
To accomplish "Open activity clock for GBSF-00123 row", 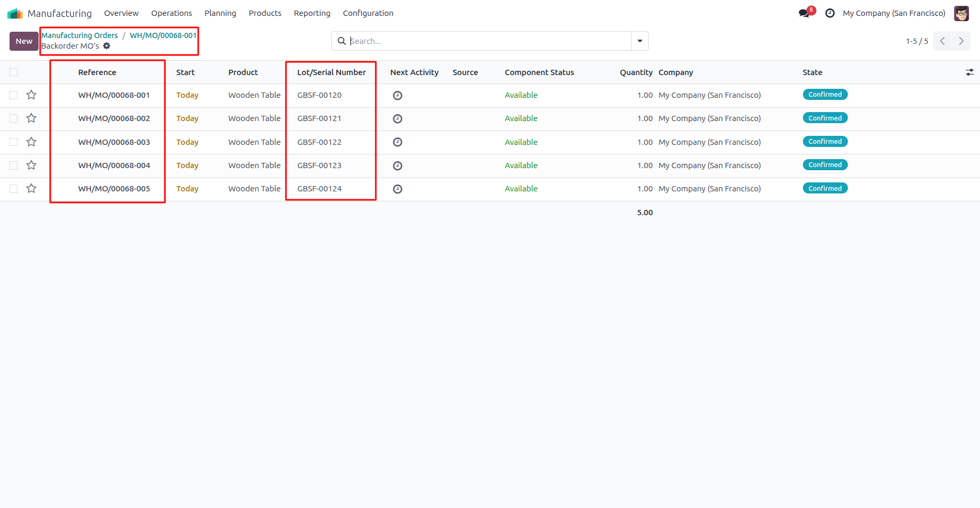I will tap(397, 166).
